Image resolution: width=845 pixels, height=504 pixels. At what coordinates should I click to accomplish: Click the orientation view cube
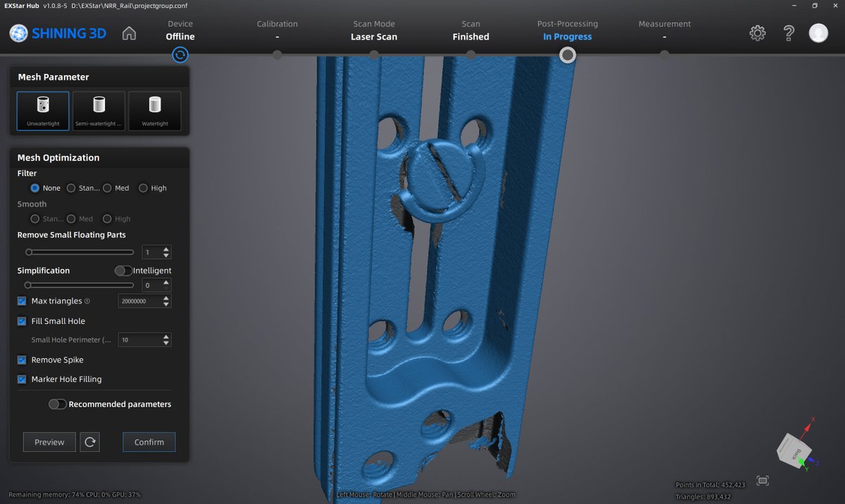pyautogui.click(x=794, y=449)
